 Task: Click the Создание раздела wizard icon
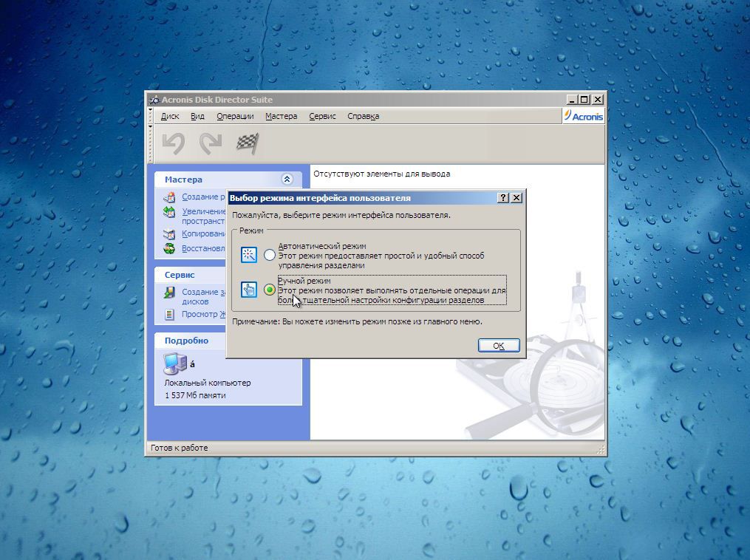point(169,197)
